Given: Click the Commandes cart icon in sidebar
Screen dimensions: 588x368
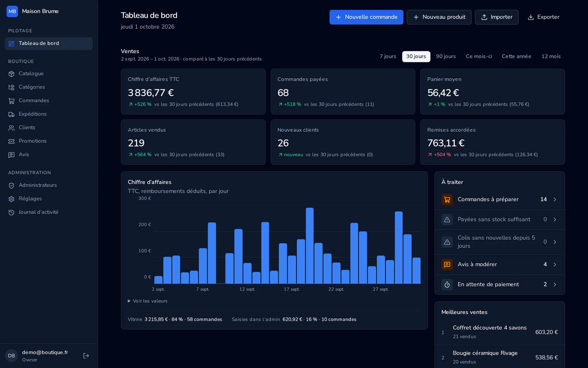Looking at the screenshot, I should click(11, 101).
